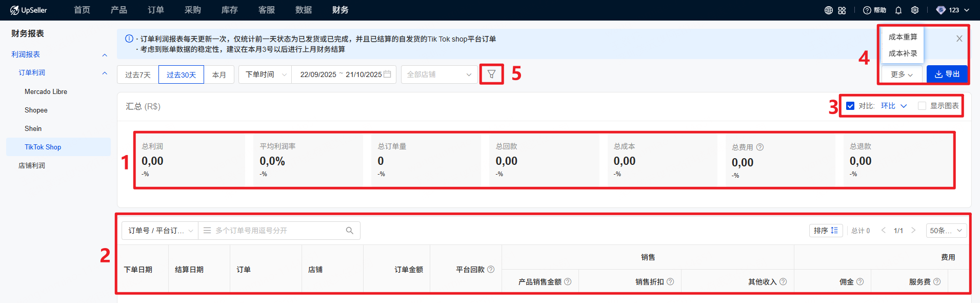Image resolution: width=980 pixels, height=303 pixels.
Task: Click help icon next to 总费用
Action: pos(760,147)
